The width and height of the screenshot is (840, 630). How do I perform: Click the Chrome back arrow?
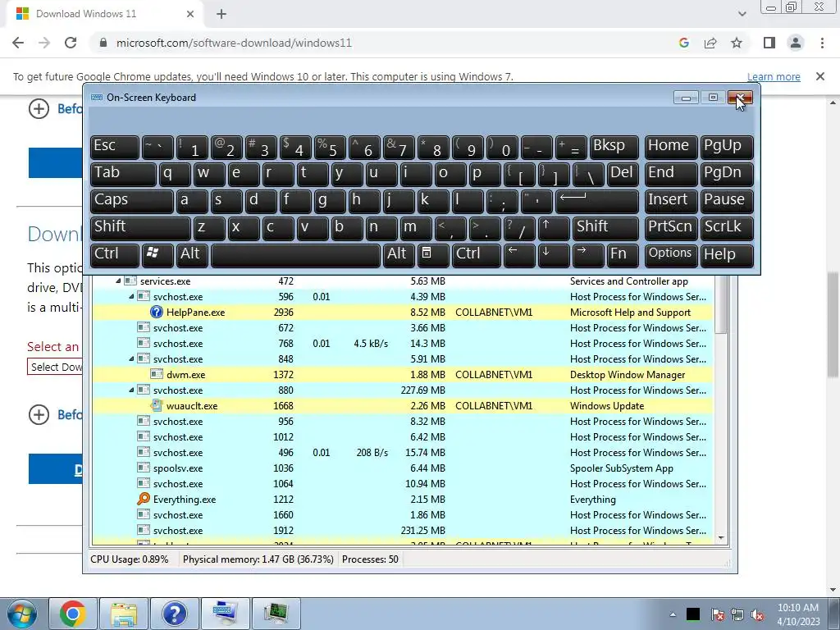[x=18, y=43]
